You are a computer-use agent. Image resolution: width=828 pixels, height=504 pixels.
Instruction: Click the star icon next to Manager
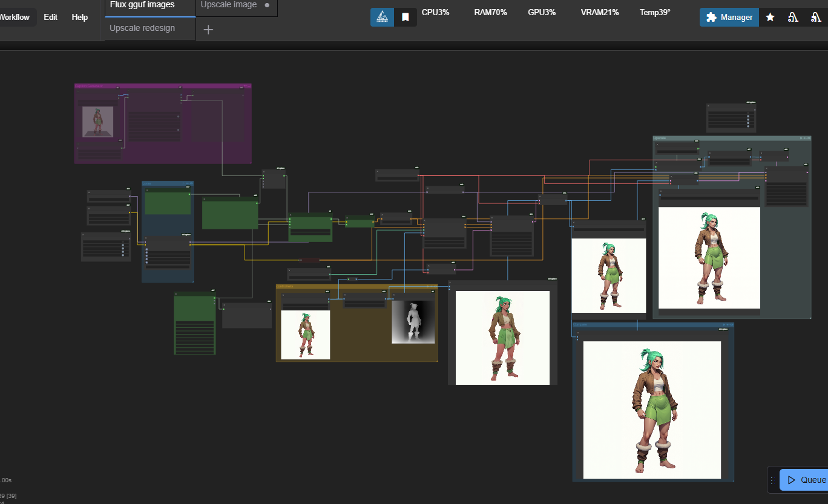[x=770, y=18]
